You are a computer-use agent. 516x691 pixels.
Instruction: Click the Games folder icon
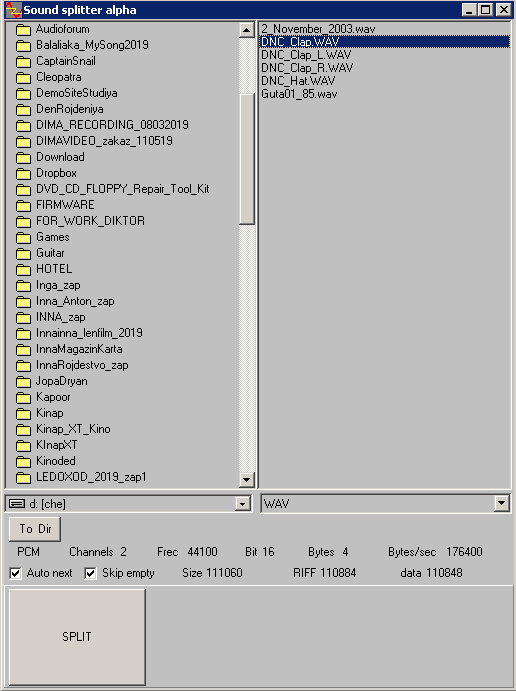click(x=23, y=238)
